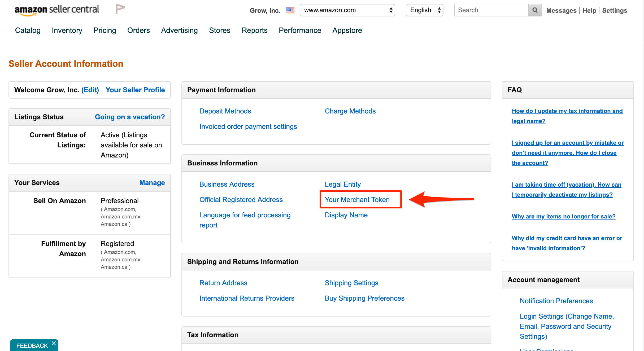
Task: Click Your Merchant Token link
Action: [x=357, y=200]
